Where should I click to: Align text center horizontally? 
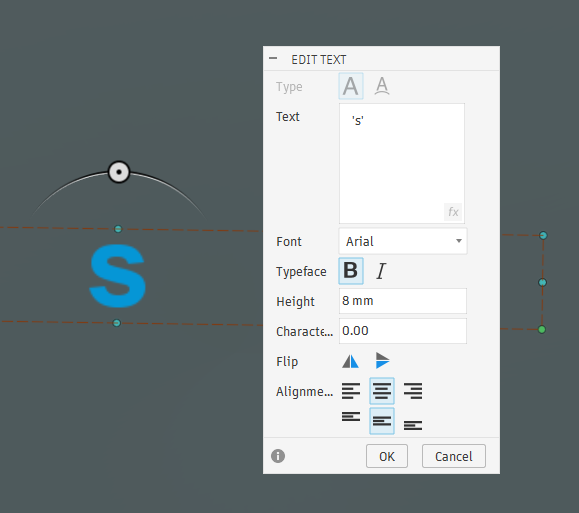tap(382, 391)
